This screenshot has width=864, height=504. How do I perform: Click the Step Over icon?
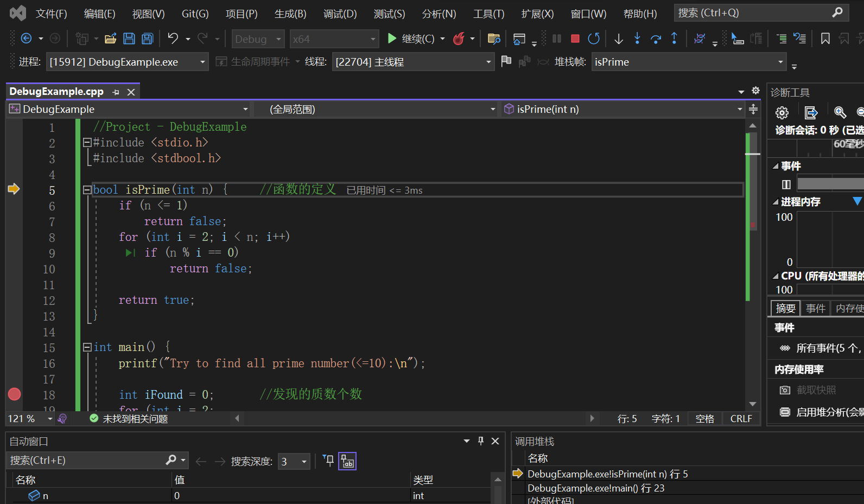click(x=656, y=39)
